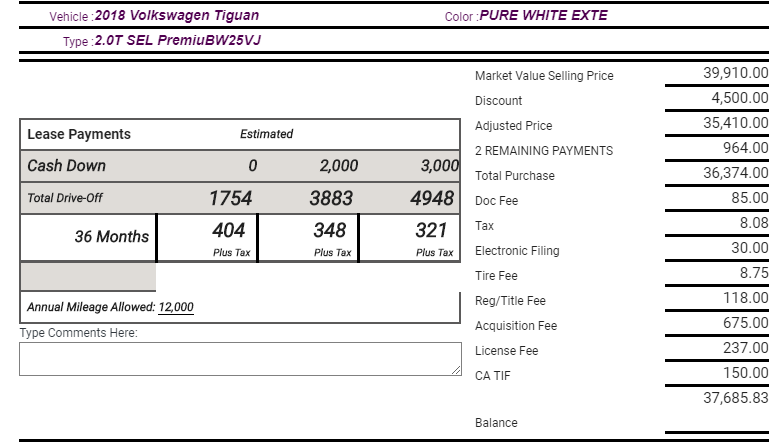Click the Market Value Selling Price field
Image resolution: width=780 pixels, height=443 pixels.
(717, 74)
